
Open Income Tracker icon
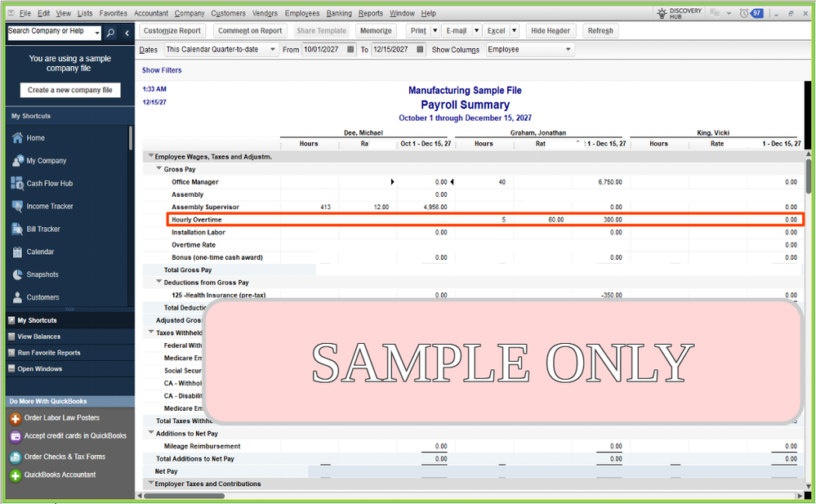click(17, 206)
